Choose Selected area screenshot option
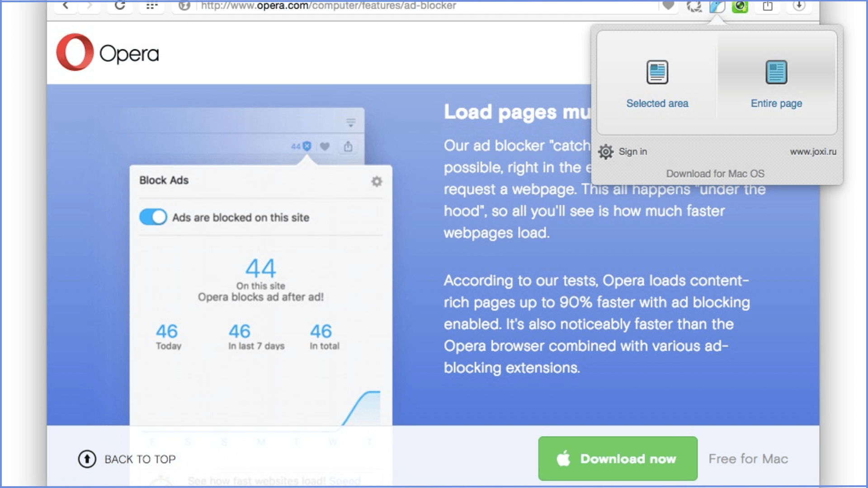This screenshot has height=488, width=868. pyautogui.click(x=657, y=83)
